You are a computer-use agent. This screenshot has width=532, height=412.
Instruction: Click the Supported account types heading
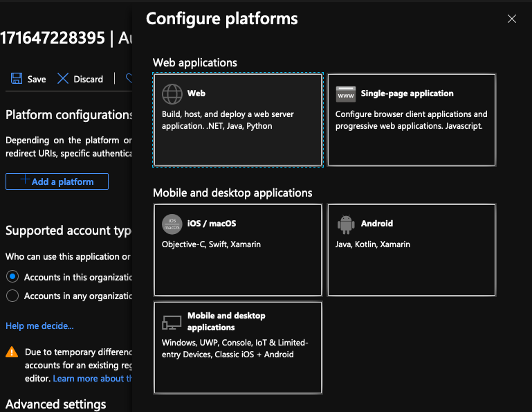point(68,231)
